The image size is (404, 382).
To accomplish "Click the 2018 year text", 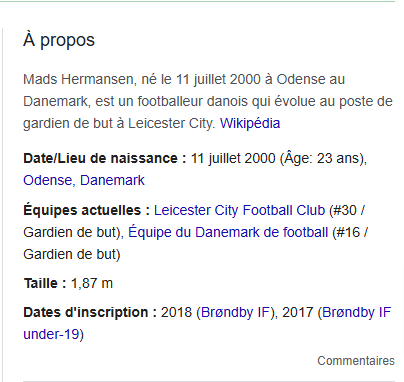I will point(176,312).
